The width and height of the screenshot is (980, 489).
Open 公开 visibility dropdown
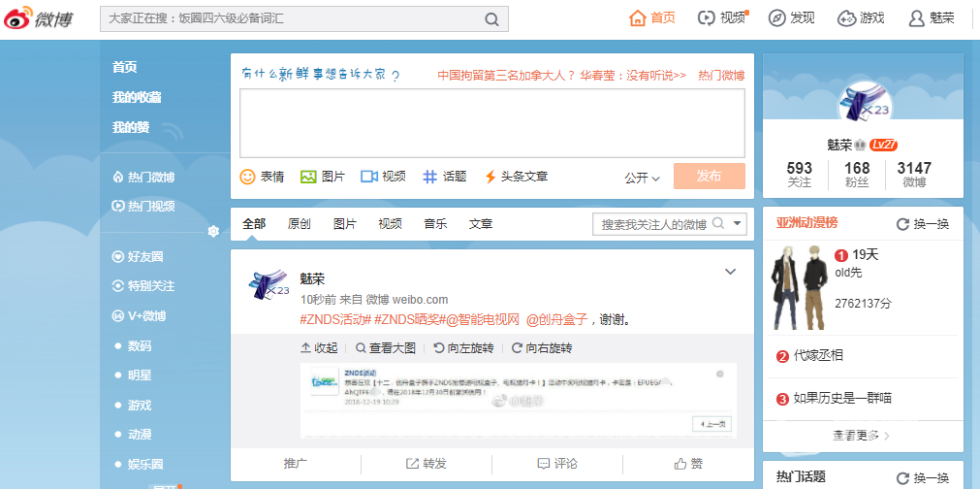pos(642,179)
